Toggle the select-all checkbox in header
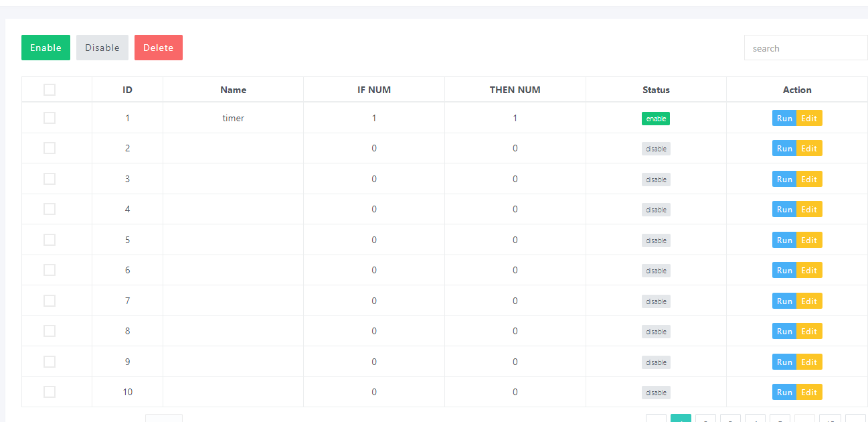 [x=50, y=90]
